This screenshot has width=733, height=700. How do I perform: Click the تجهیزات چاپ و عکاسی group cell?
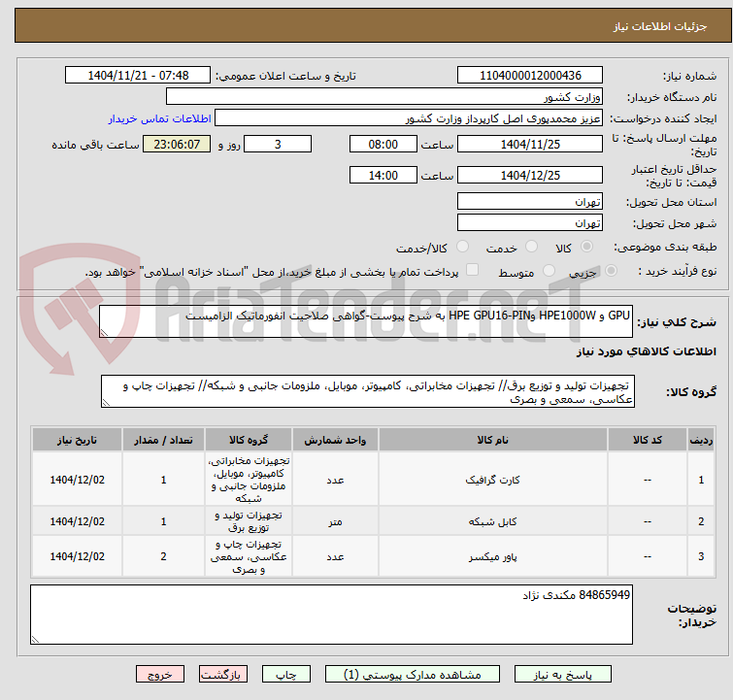tap(249, 556)
